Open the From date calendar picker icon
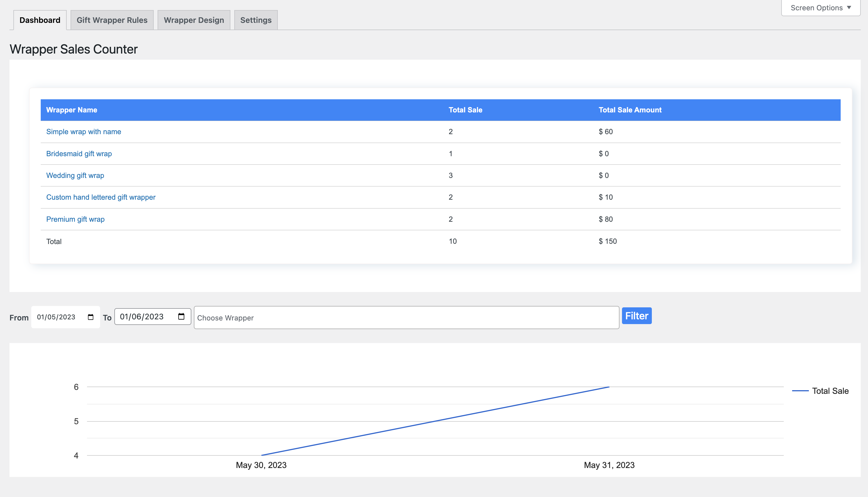The width and height of the screenshot is (868, 497). tap(90, 317)
